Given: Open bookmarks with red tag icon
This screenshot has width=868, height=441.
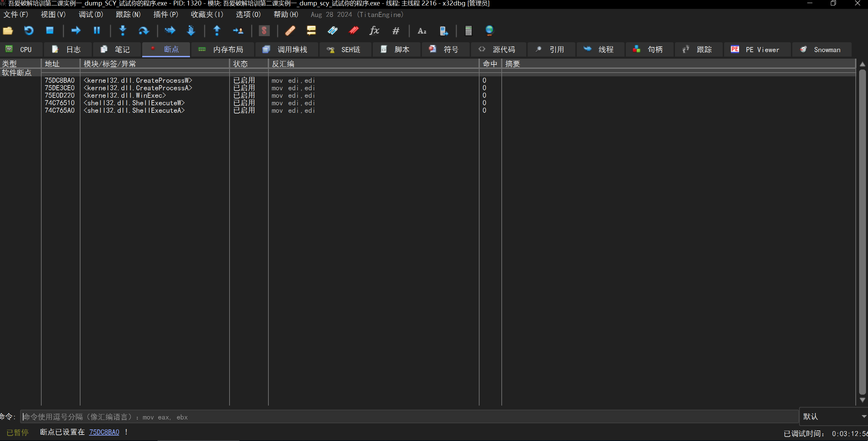Looking at the screenshot, I should [354, 31].
